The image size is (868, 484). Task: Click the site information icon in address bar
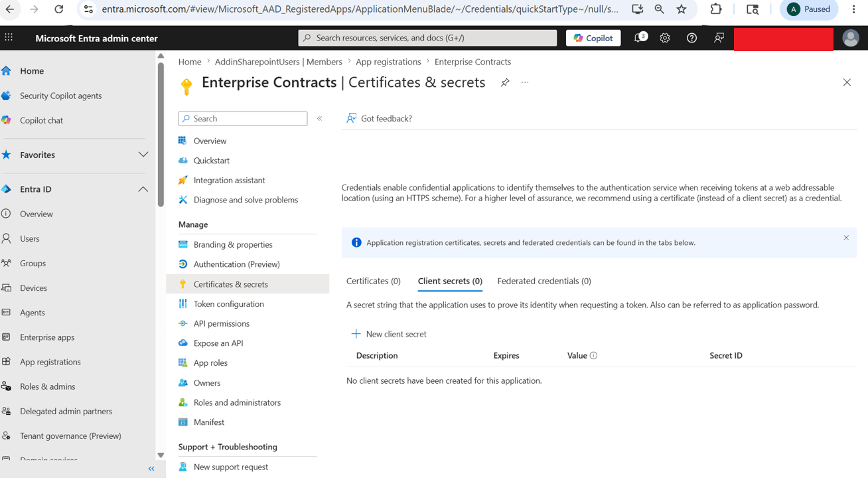click(x=88, y=9)
